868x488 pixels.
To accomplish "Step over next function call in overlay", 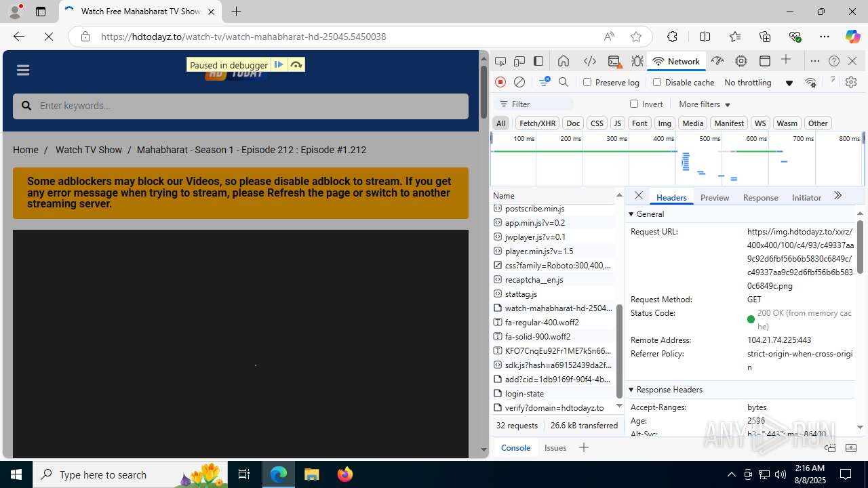I will [x=296, y=64].
